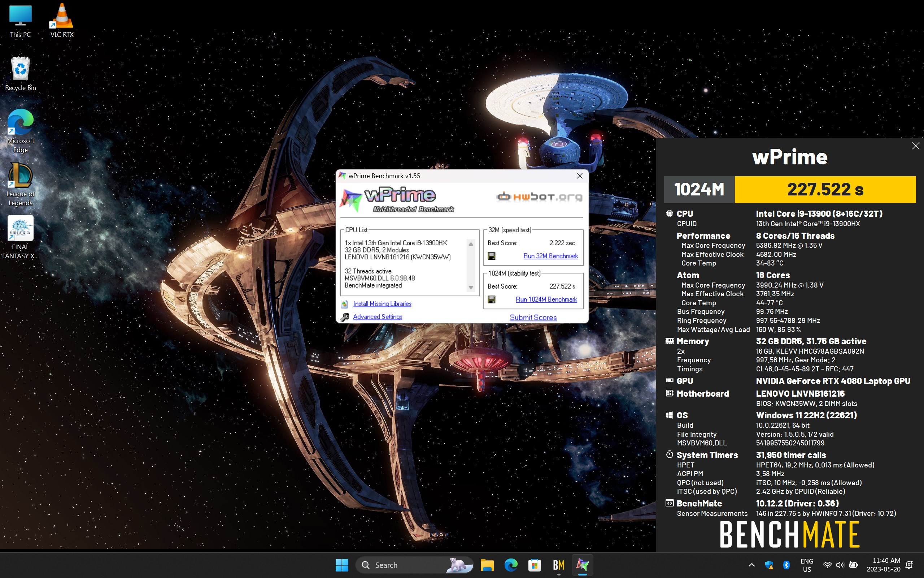Open Microsoft Store from taskbar
Image resolution: width=924 pixels, height=578 pixels.
(535, 565)
